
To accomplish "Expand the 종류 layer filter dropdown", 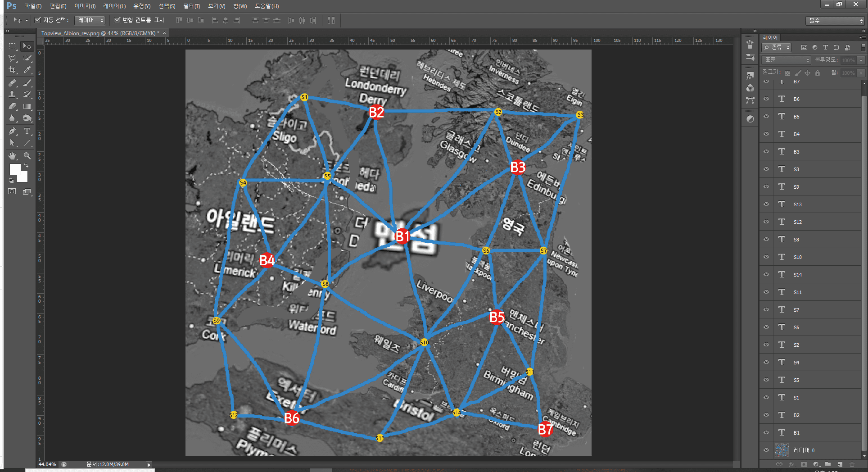I will [777, 47].
